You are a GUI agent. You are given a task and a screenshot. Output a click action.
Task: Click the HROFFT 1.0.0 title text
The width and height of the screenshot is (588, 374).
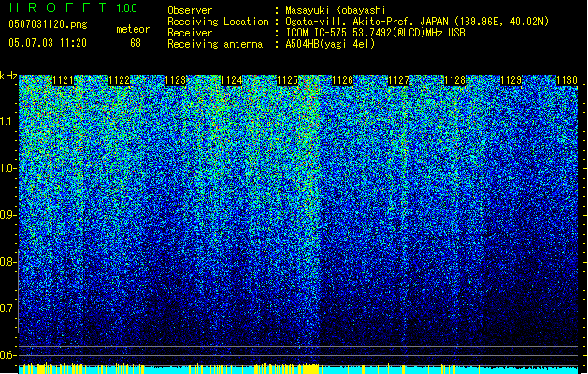(x=73, y=7)
